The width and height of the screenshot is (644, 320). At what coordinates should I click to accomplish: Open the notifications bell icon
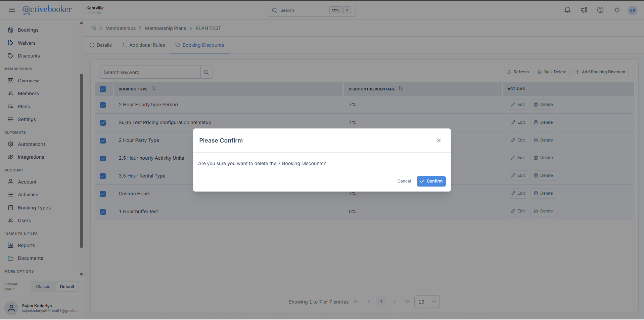[x=567, y=10]
